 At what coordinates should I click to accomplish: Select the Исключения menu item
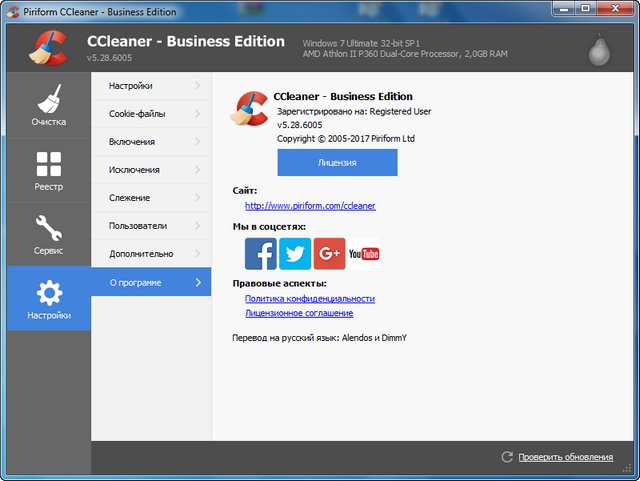134,170
